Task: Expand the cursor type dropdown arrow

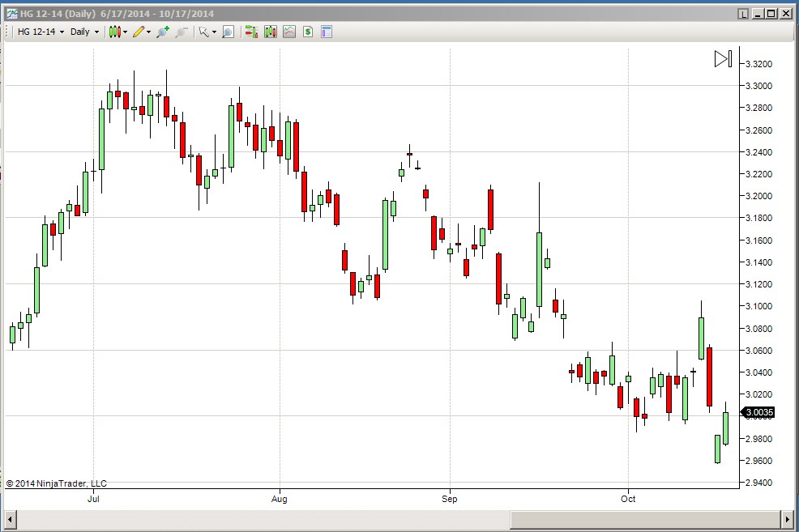Action: click(x=214, y=32)
